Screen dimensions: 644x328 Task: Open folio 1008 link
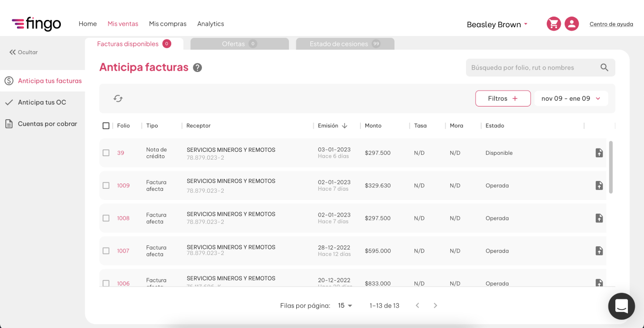pos(123,218)
